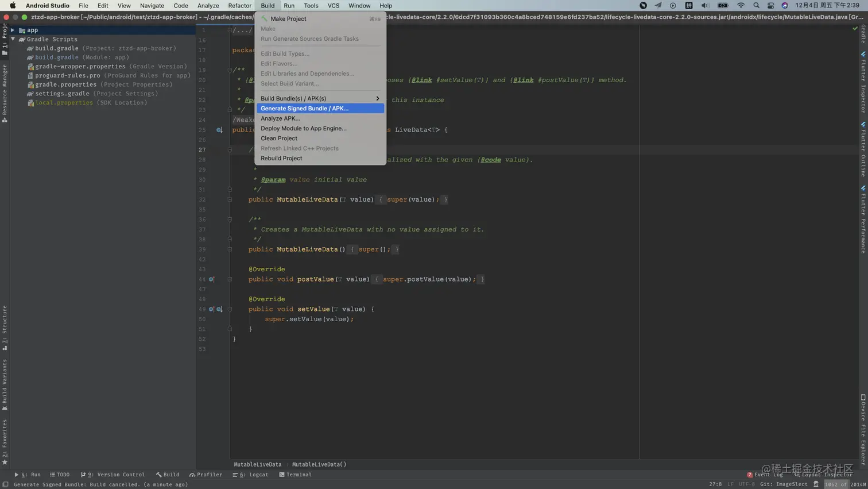The height and width of the screenshot is (489, 868).
Task: Open the VCS menu
Action: 334,6
